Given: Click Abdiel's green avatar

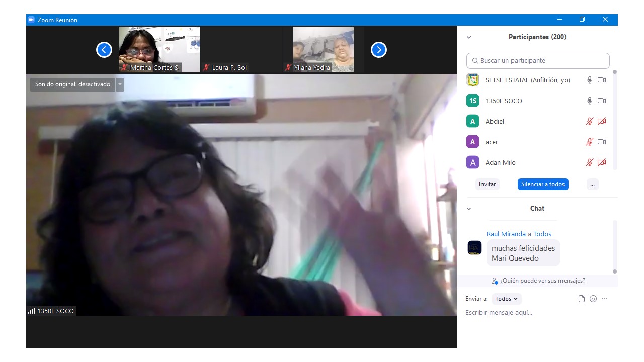Looking at the screenshot, I should tap(472, 121).
